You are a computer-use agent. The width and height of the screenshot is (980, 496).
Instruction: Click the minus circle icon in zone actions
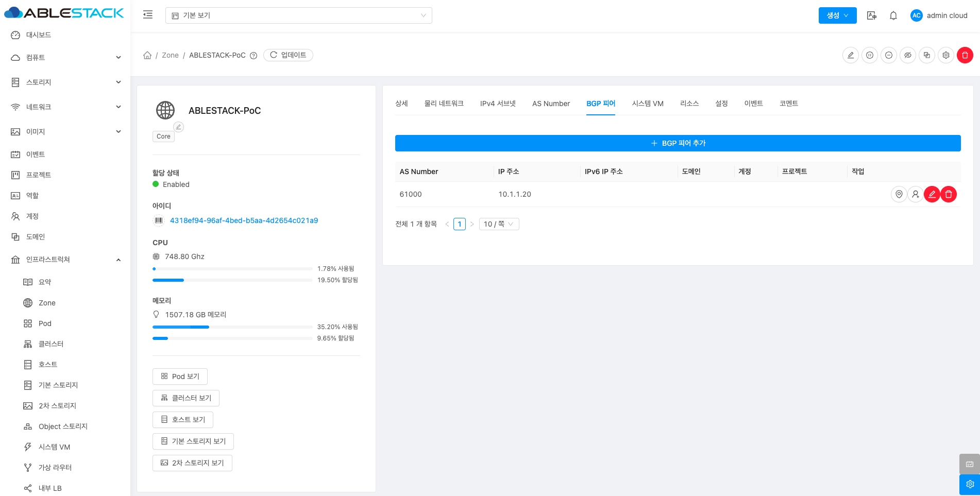point(889,55)
